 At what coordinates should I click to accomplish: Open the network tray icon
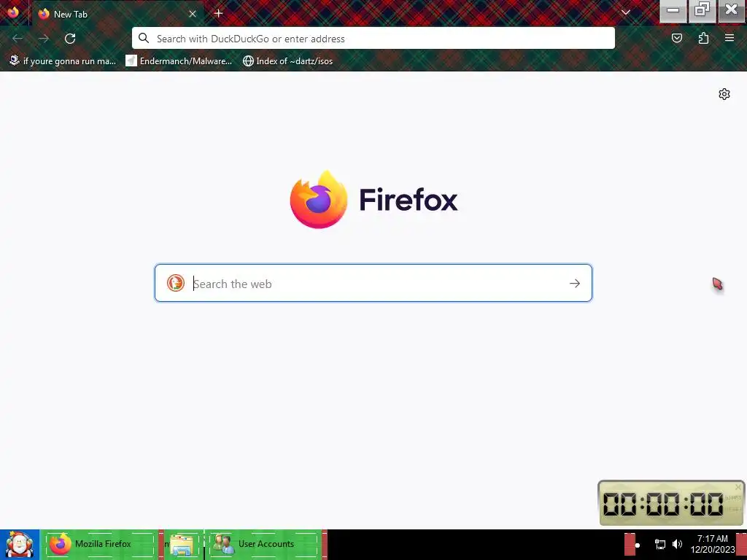pos(659,544)
